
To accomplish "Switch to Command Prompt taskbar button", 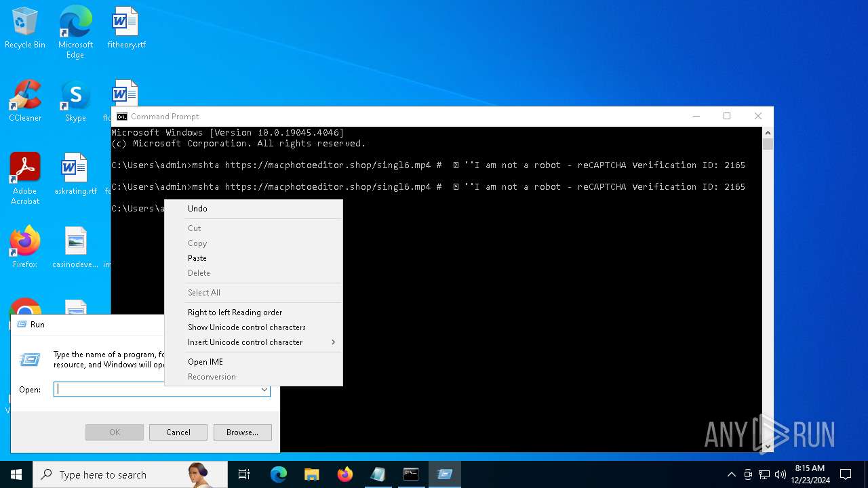I will (x=411, y=474).
